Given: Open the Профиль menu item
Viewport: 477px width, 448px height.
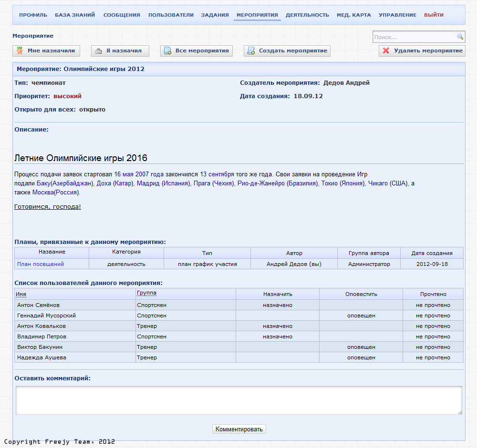Looking at the screenshot, I should click(33, 15).
